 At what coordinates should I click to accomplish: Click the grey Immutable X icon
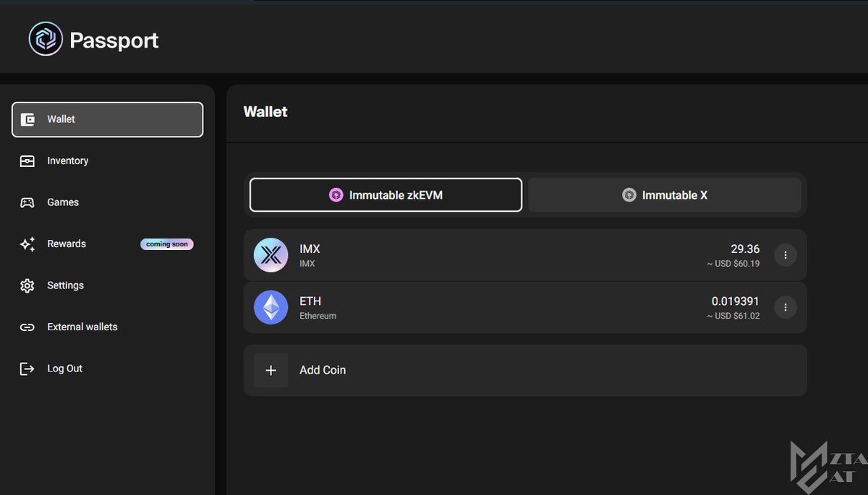pyautogui.click(x=629, y=195)
